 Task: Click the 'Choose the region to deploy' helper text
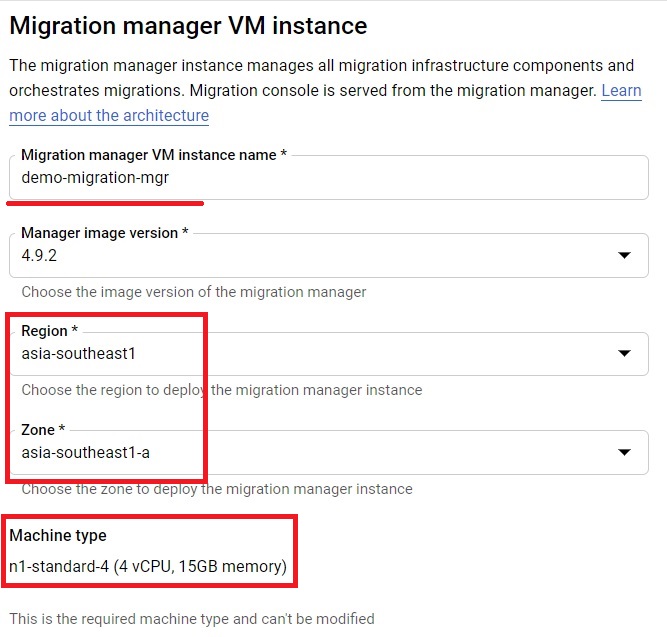click(x=222, y=390)
